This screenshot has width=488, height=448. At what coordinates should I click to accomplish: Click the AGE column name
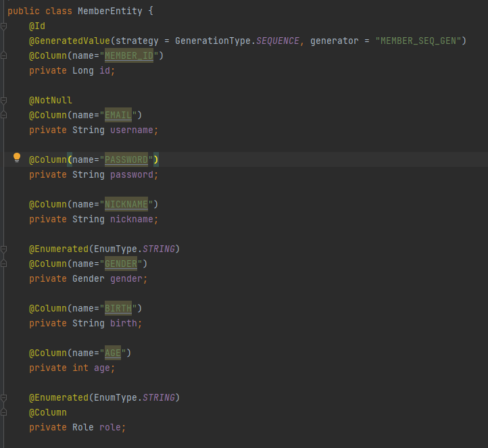(113, 353)
